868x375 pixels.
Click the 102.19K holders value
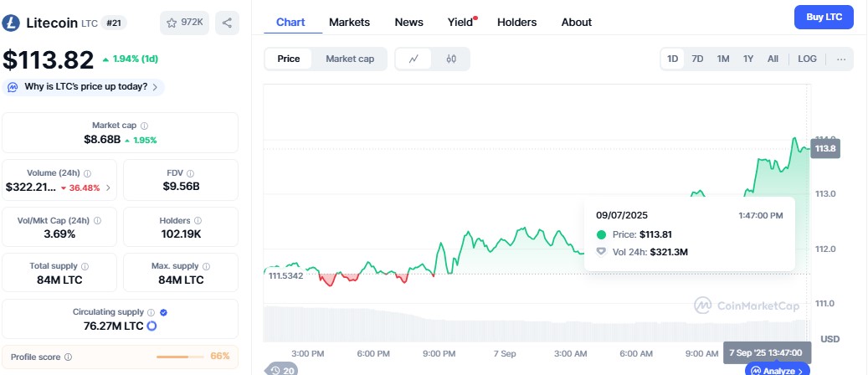pyautogui.click(x=181, y=234)
